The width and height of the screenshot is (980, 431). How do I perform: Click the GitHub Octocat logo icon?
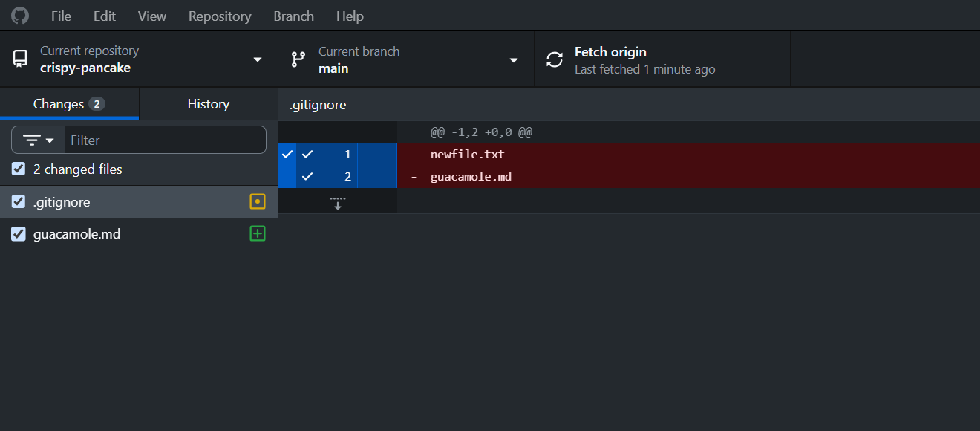pyautogui.click(x=19, y=16)
